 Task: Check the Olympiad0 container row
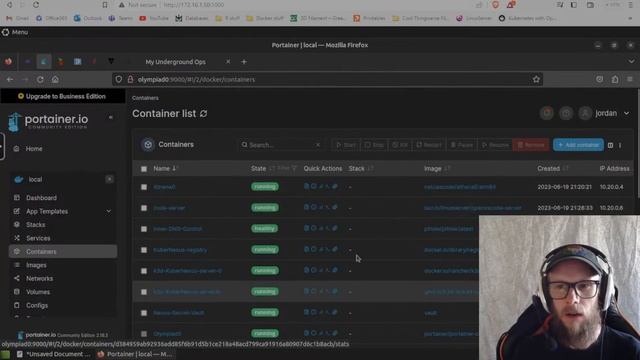pyautogui.click(x=144, y=334)
